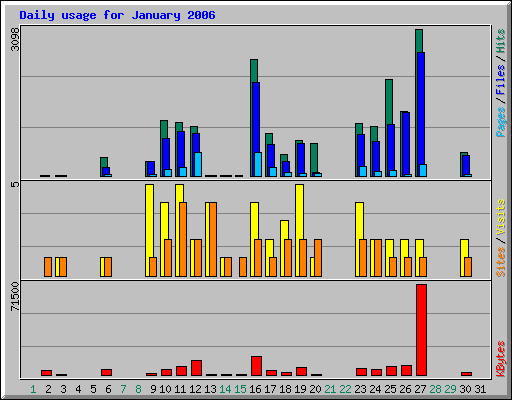The image size is (512, 400).
Task: Click the 71500 KBytes axis value
Action: point(15,297)
